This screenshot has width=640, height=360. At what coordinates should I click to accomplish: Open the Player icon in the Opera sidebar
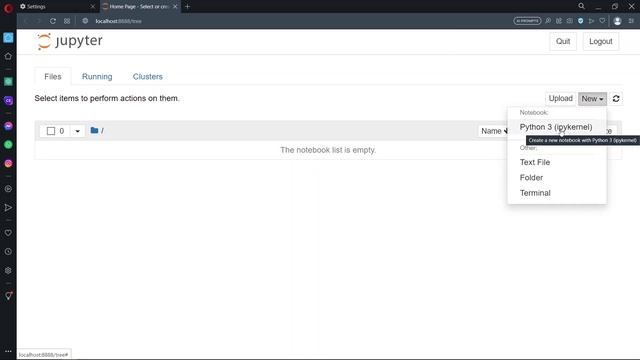click(x=8, y=189)
